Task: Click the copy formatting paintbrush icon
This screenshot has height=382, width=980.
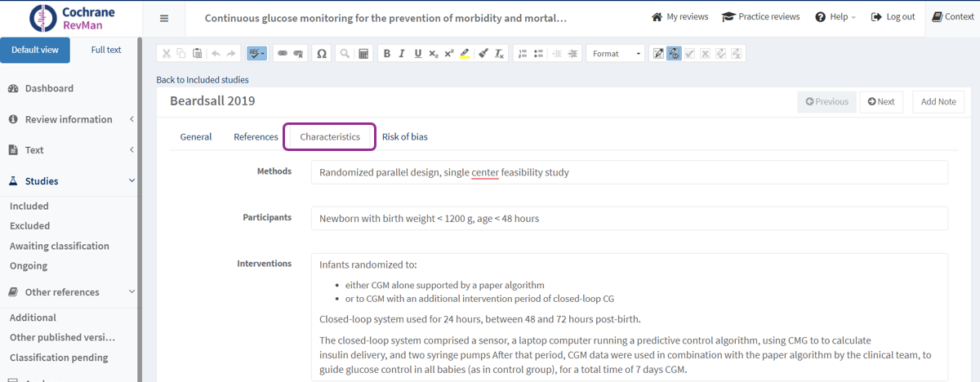Action: (x=483, y=54)
